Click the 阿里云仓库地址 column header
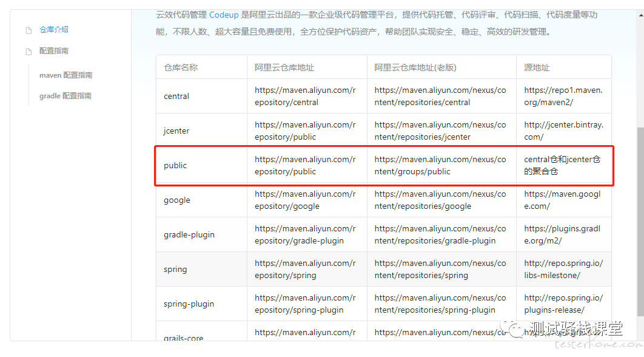Image resolution: width=644 pixels, height=357 pixels. 284,67
